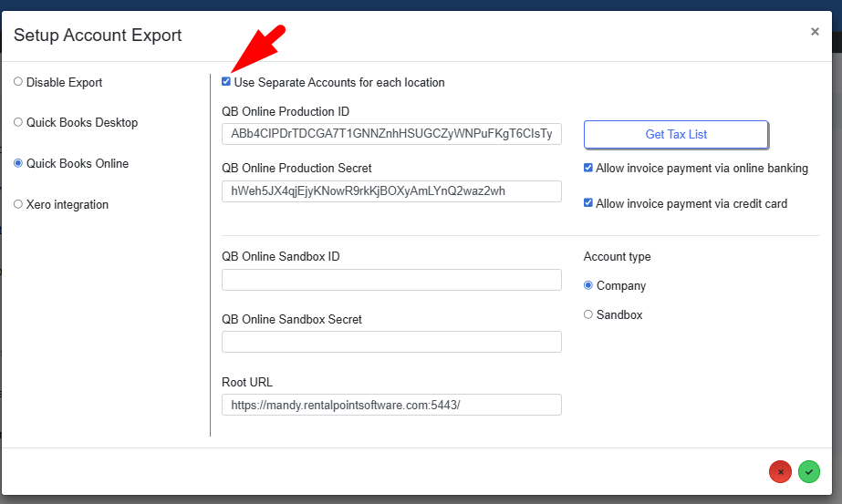Click the QB Online Sandbox Secret label
The image size is (842, 504).
[292, 319]
